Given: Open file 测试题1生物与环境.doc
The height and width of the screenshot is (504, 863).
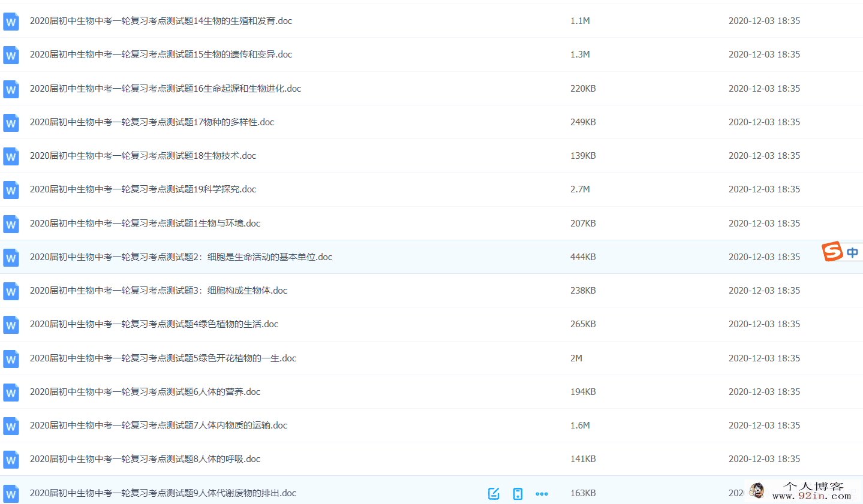Looking at the screenshot, I should (x=145, y=223).
